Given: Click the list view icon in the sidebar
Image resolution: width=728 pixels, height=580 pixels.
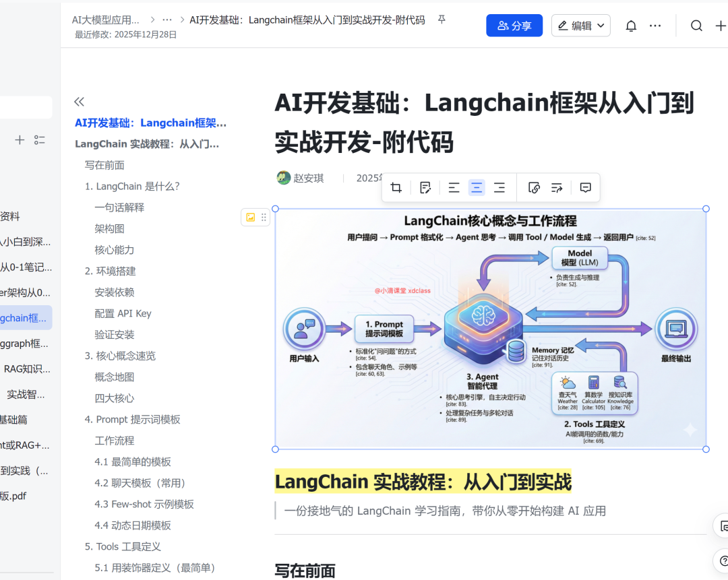Looking at the screenshot, I should click(x=40, y=139).
